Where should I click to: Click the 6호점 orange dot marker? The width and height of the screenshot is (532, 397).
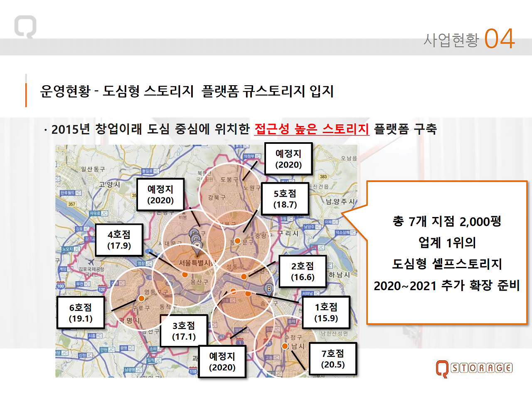point(143,298)
